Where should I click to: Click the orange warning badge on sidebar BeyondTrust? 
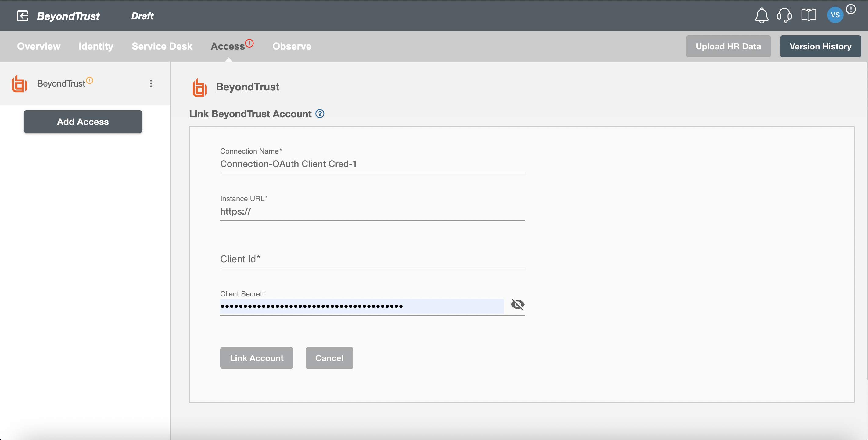pos(90,80)
